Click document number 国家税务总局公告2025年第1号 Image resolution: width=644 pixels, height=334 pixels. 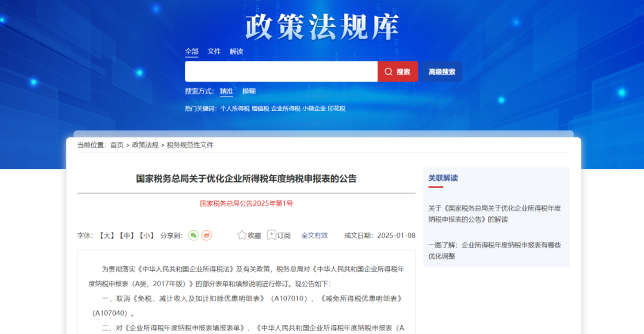point(246,203)
